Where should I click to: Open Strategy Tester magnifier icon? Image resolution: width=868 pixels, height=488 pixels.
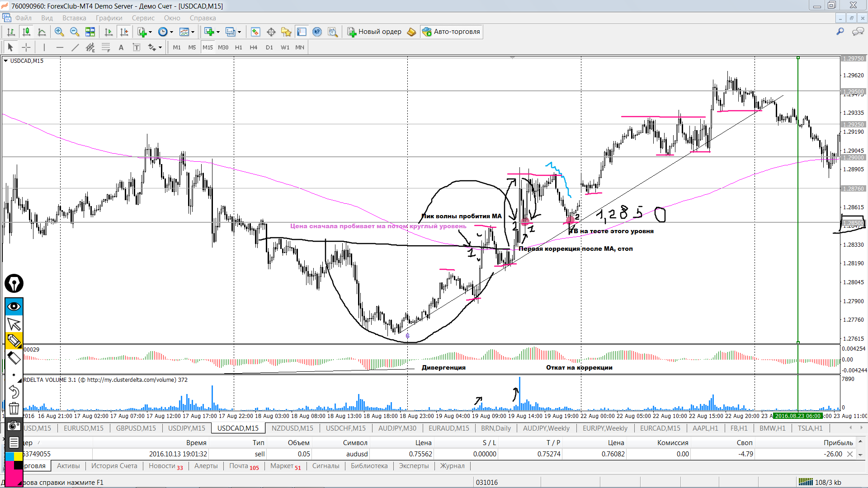[x=332, y=32]
